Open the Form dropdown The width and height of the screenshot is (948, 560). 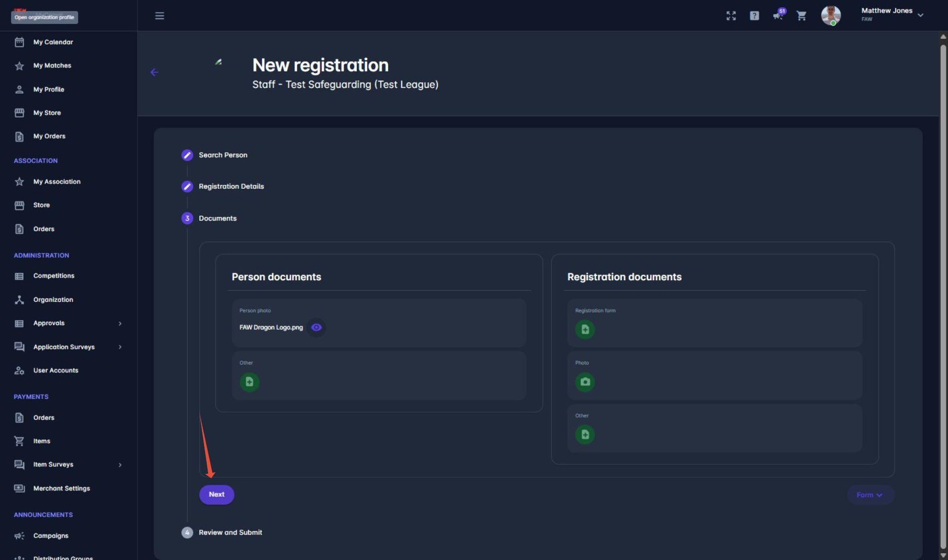click(870, 495)
